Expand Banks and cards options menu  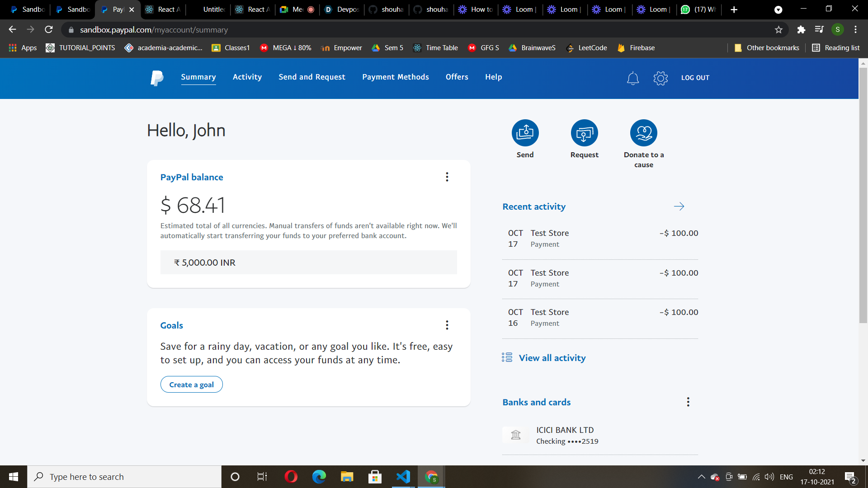tap(688, 402)
